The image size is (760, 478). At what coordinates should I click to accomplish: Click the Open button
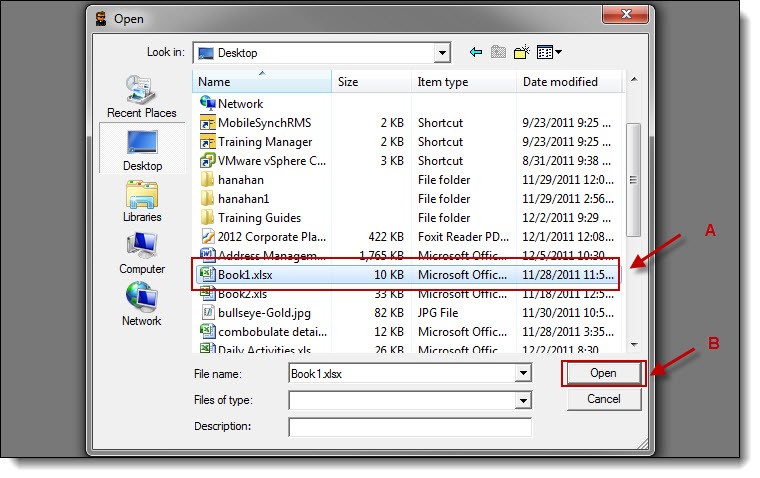[x=603, y=373]
